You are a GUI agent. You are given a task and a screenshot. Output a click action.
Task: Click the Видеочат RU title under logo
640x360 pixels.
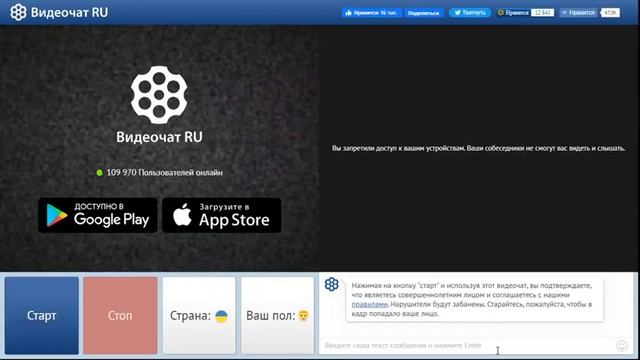point(159,137)
